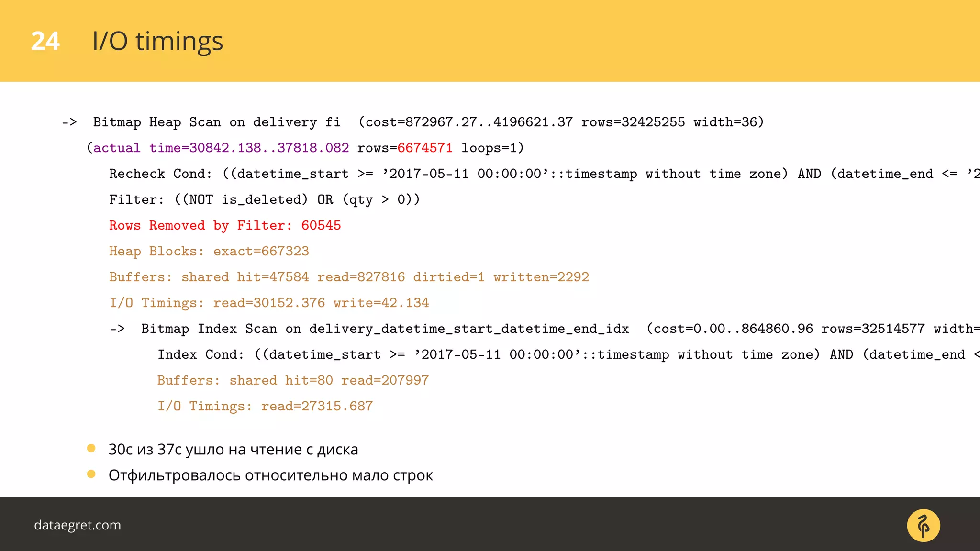The height and width of the screenshot is (551, 980).
Task: Select 'Rows Removed by Filter: 60545' line
Action: 225,225
